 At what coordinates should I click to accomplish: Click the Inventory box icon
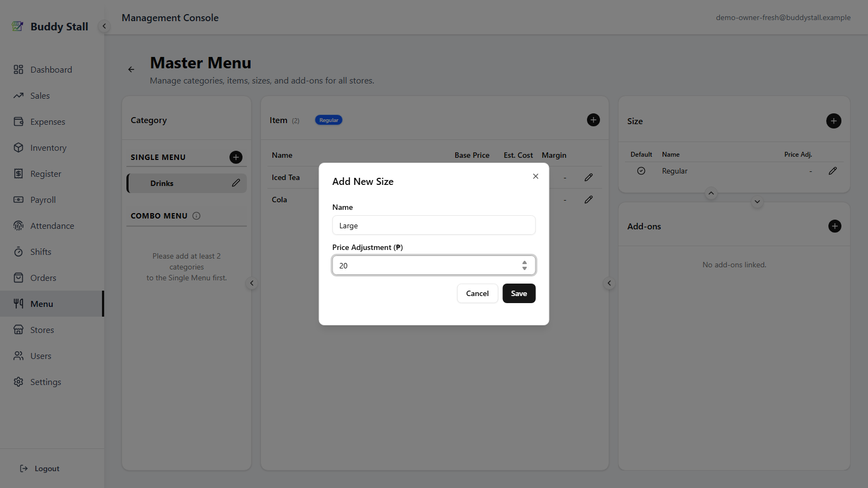[x=18, y=147]
